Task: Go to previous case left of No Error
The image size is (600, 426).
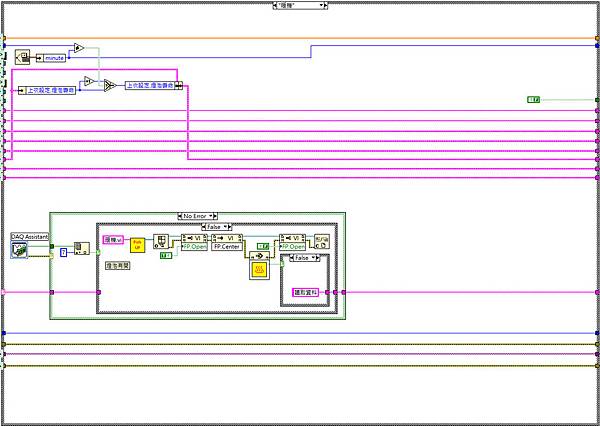Action: (x=180, y=216)
